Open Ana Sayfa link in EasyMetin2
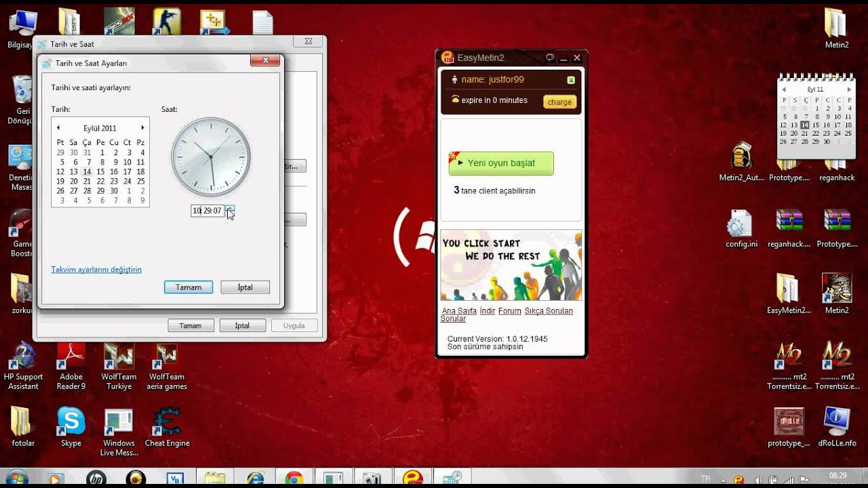The image size is (868, 488). (x=459, y=311)
